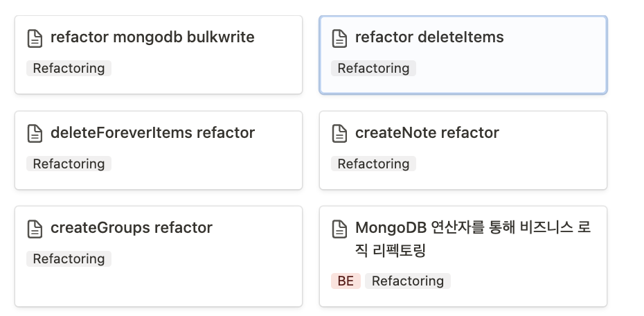This screenshot has width=644, height=316.
Task: Open the refactor deleteItems page
Action: (x=429, y=37)
